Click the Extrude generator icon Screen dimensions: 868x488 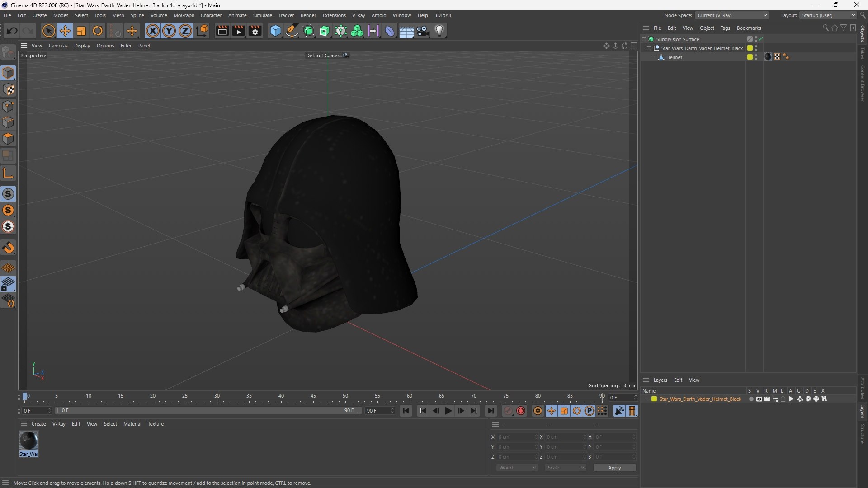[x=325, y=31]
